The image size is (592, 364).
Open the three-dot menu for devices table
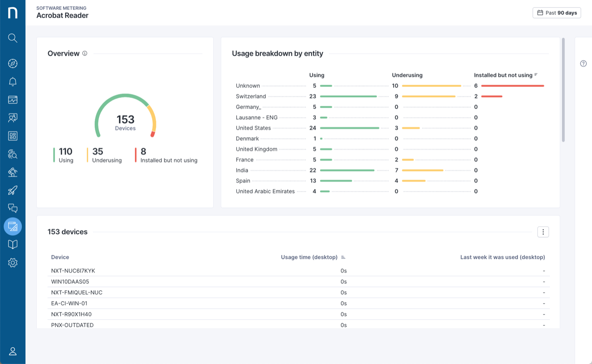(x=543, y=232)
